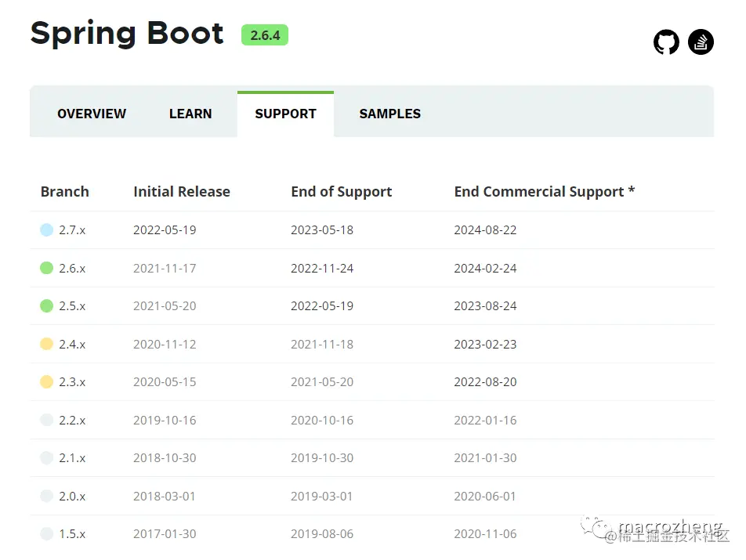The width and height of the screenshot is (746, 560).
Task: Select branch label 2.3.x
Action: click(72, 381)
